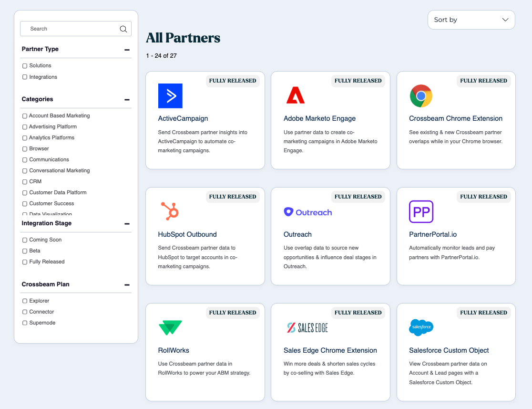Open Crossbeam Chrome Extension title link
532x409 pixels.
(x=456, y=118)
